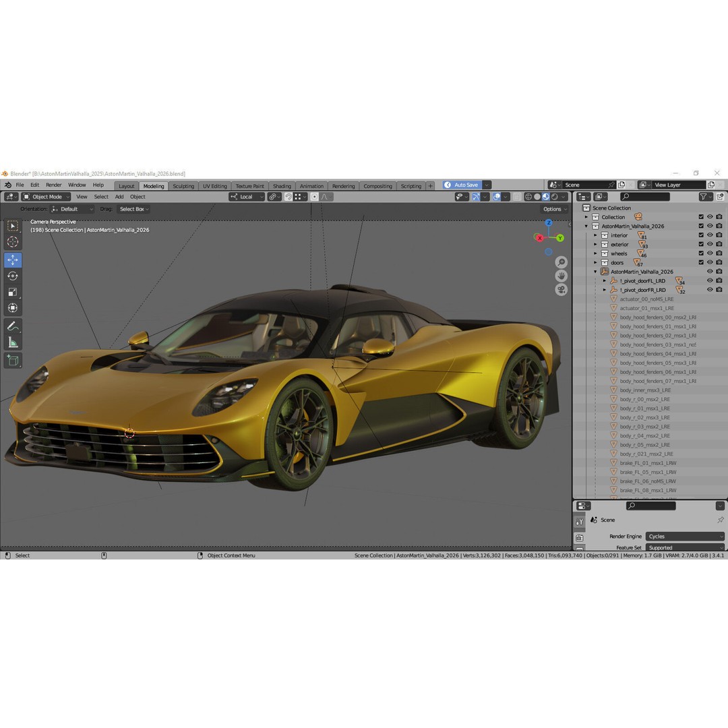Disable render for !_pivot_doorFL_LRD camera icon
The height and width of the screenshot is (728, 728).
tap(719, 280)
